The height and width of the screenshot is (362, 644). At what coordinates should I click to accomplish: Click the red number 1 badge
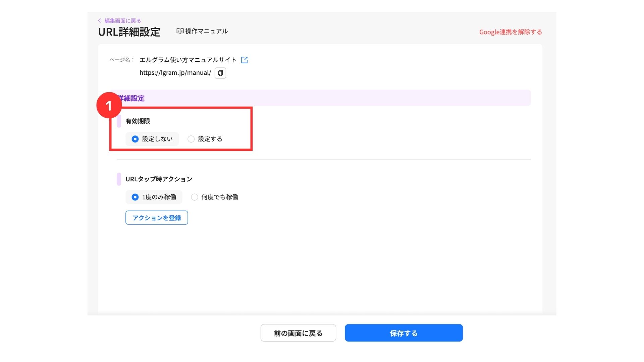[109, 106]
